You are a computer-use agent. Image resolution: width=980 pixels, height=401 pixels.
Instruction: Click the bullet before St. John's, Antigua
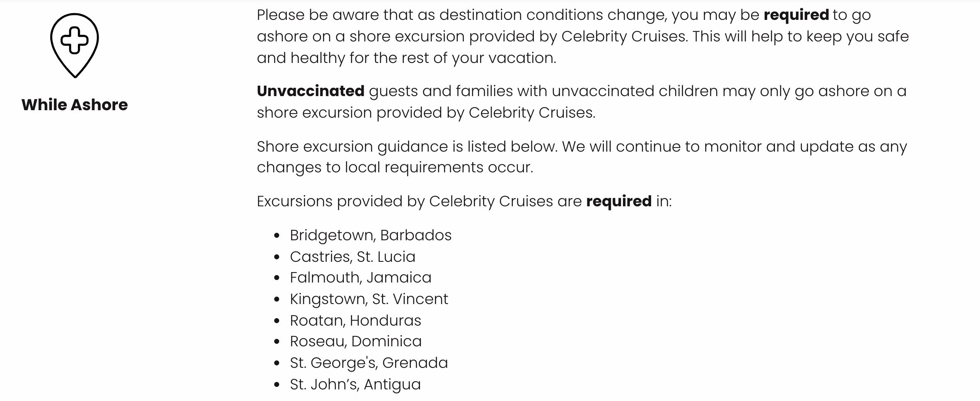[277, 385]
